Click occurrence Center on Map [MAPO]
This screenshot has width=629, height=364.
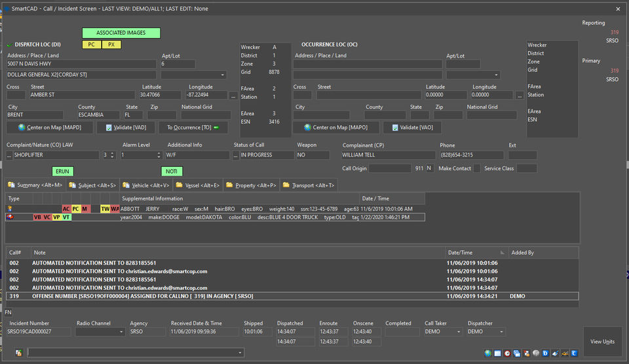(335, 128)
